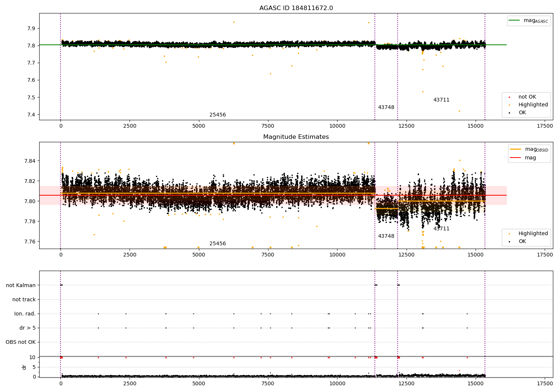Click the 7.82 y-axis tick label
Viewport: 560px width, 392px height.
30,181
